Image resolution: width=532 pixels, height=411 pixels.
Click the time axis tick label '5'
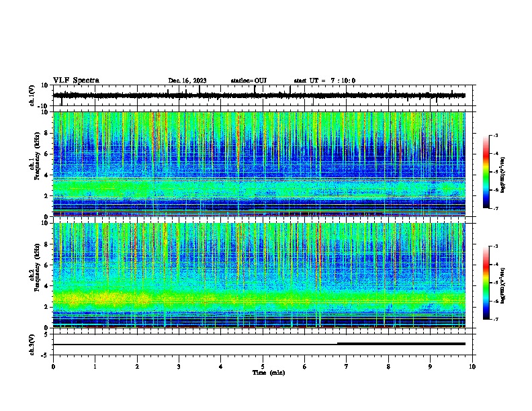(x=263, y=367)
